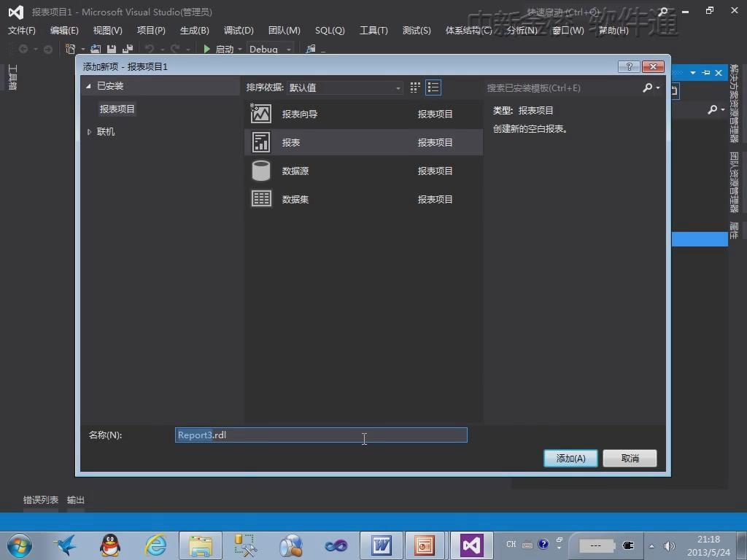747x560 pixels.
Task: Open Windows Explorer folder on taskbar
Action: tap(201, 545)
